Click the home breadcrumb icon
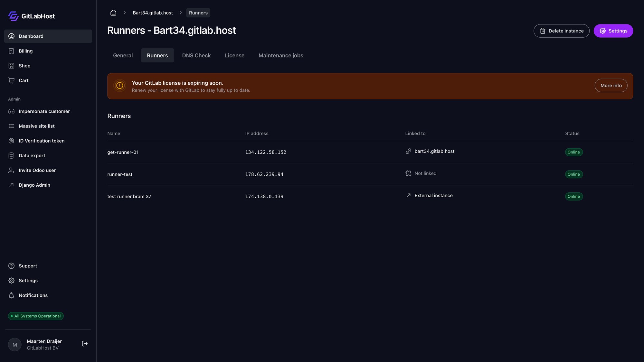The image size is (644, 362). pyautogui.click(x=113, y=12)
